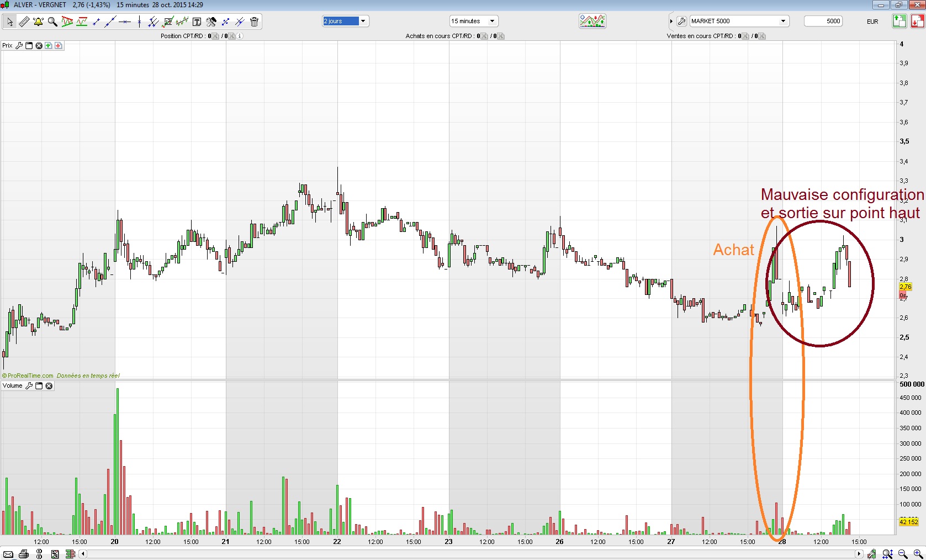926x560 pixels.
Task: Open Volume panel wrench settings
Action: (29, 386)
